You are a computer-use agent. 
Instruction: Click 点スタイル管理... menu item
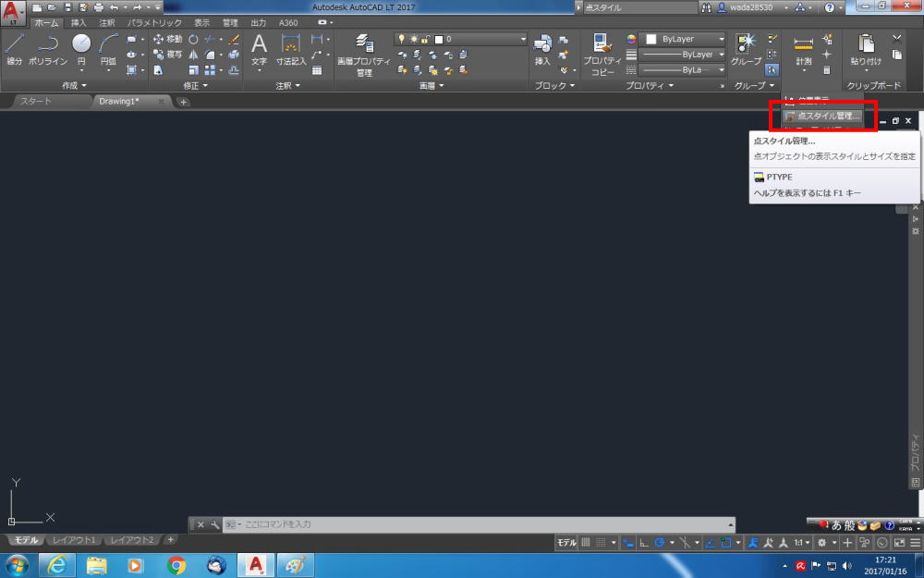(822, 117)
